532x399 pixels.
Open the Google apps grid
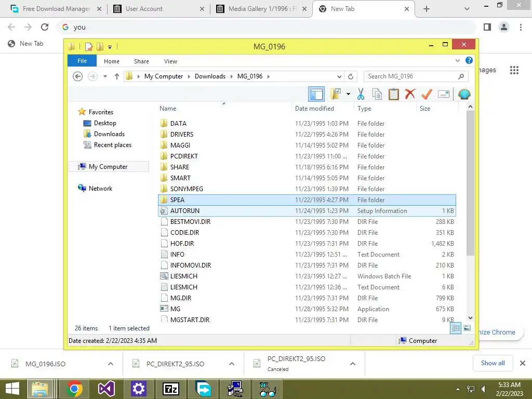pos(514,70)
